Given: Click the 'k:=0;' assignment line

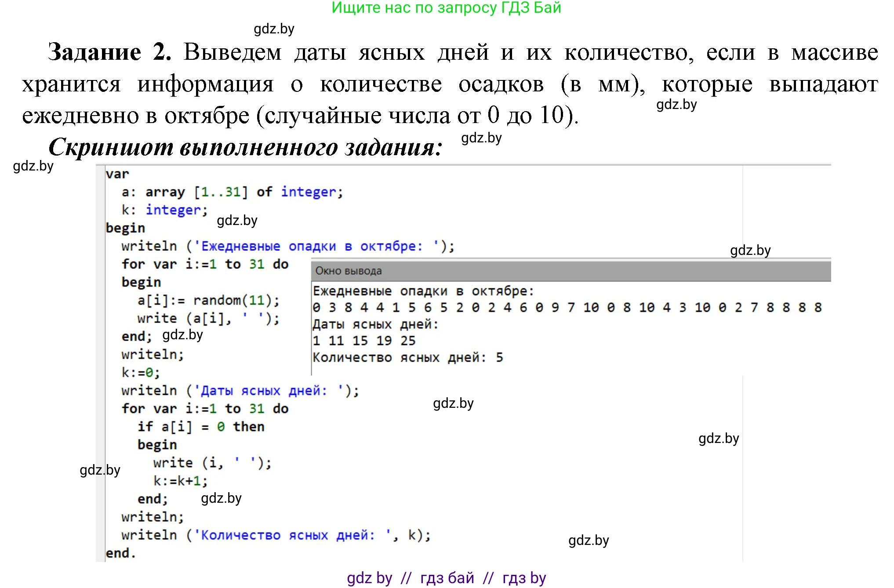Looking at the screenshot, I should pyautogui.click(x=141, y=373).
